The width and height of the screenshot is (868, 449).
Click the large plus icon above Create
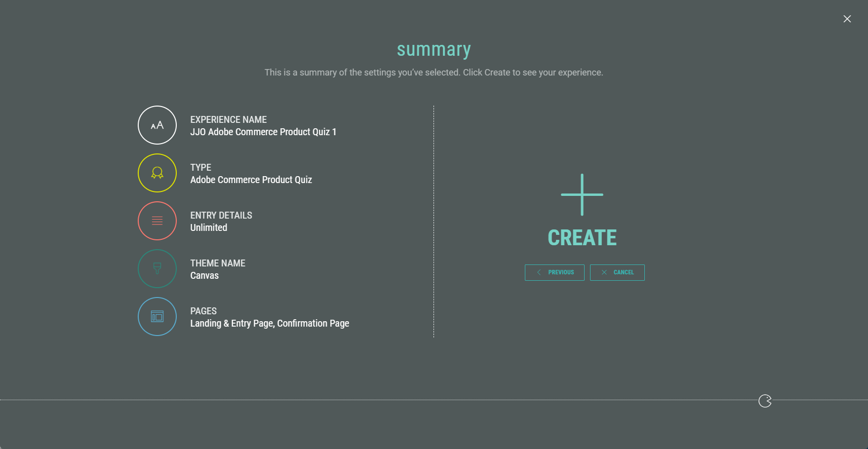[x=582, y=195]
